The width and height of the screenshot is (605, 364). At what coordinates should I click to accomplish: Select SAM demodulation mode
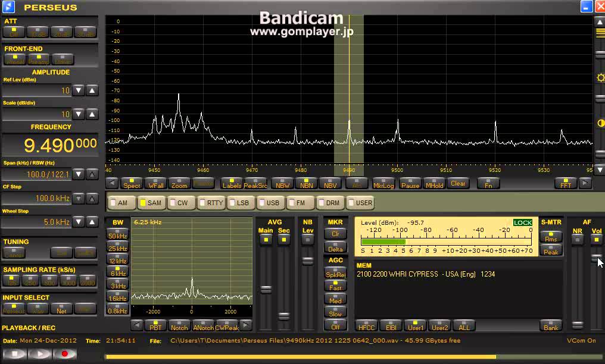coord(151,203)
